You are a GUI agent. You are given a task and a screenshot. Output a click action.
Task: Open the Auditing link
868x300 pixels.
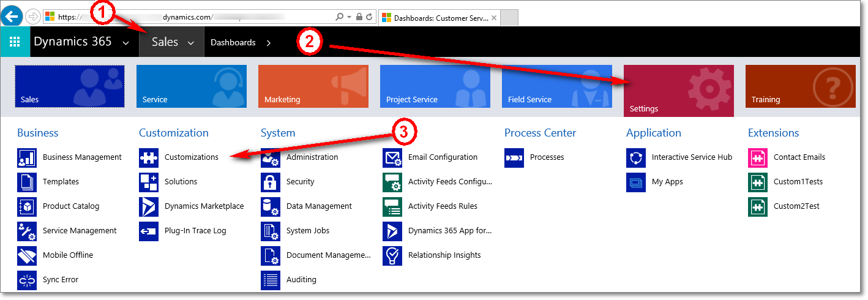302,280
